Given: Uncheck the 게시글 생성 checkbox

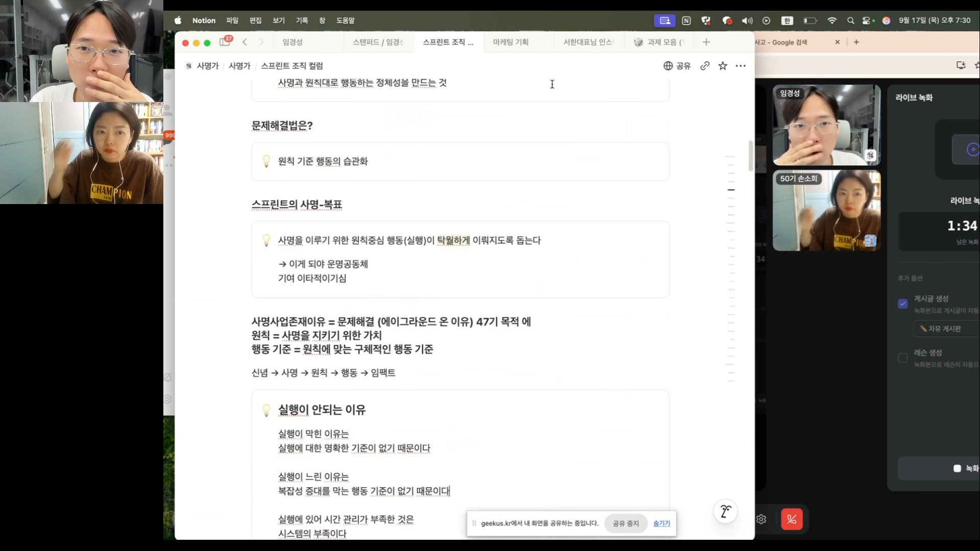Looking at the screenshot, I should coord(902,304).
